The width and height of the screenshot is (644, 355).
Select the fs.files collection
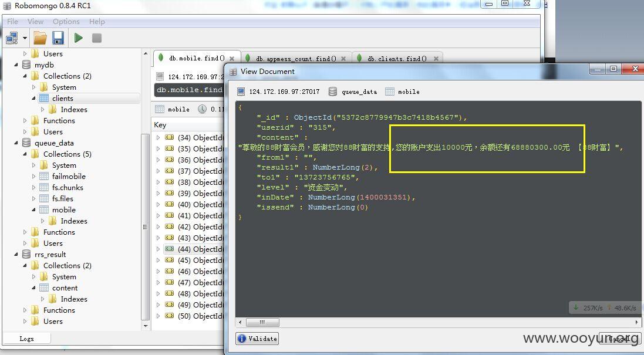coord(62,199)
